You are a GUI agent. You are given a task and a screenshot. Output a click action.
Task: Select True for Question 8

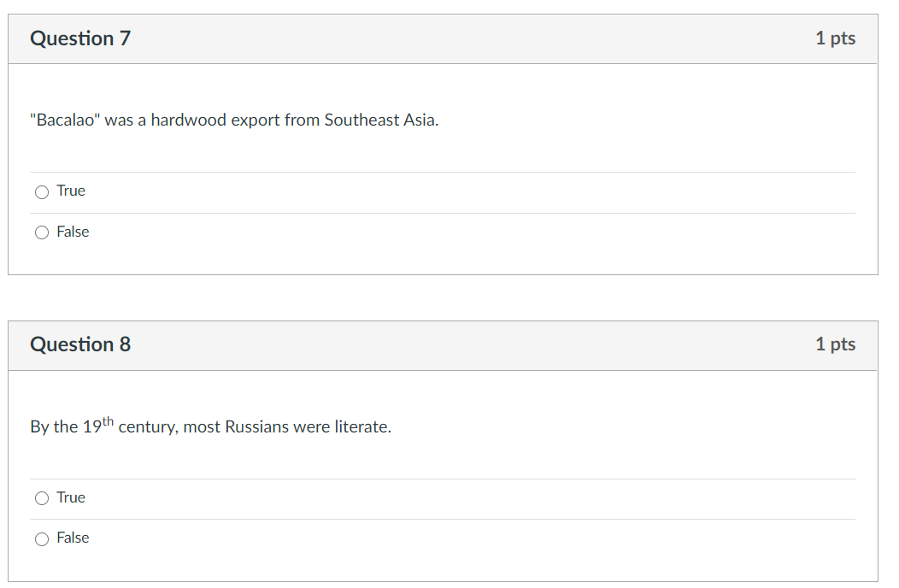click(42, 497)
